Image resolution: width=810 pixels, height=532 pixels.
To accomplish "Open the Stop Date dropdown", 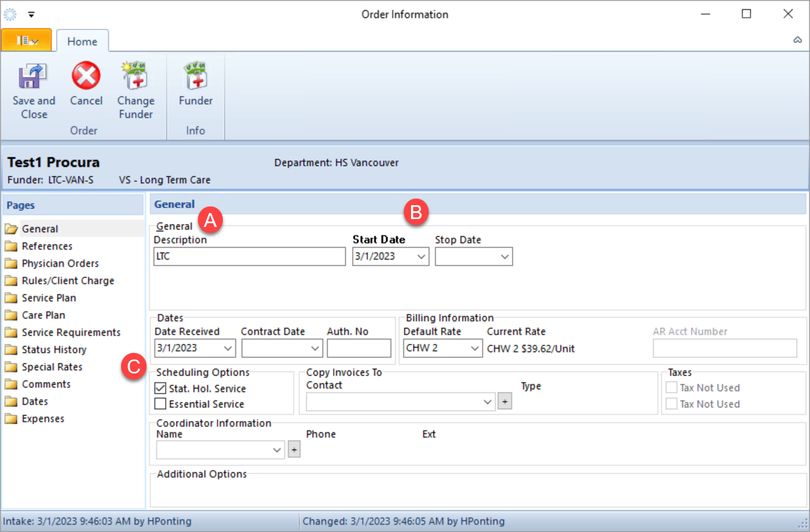I will pyautogui.click(x=506, y=256).
